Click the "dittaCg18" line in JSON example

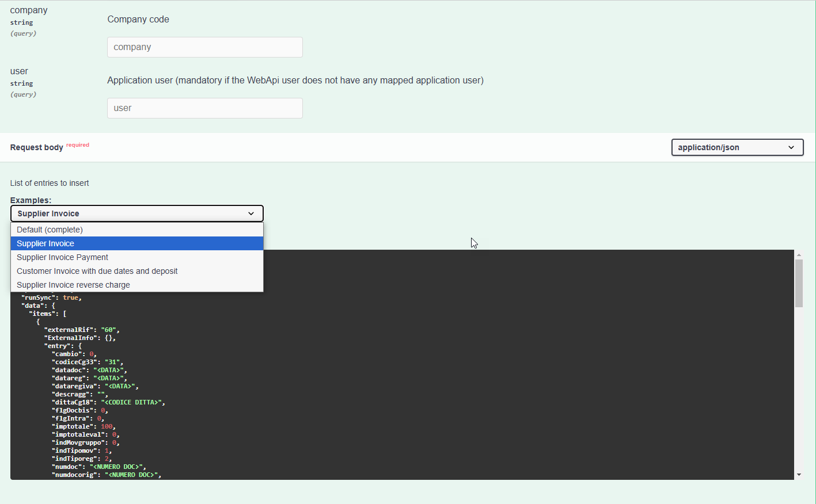(x=108, y=402)
